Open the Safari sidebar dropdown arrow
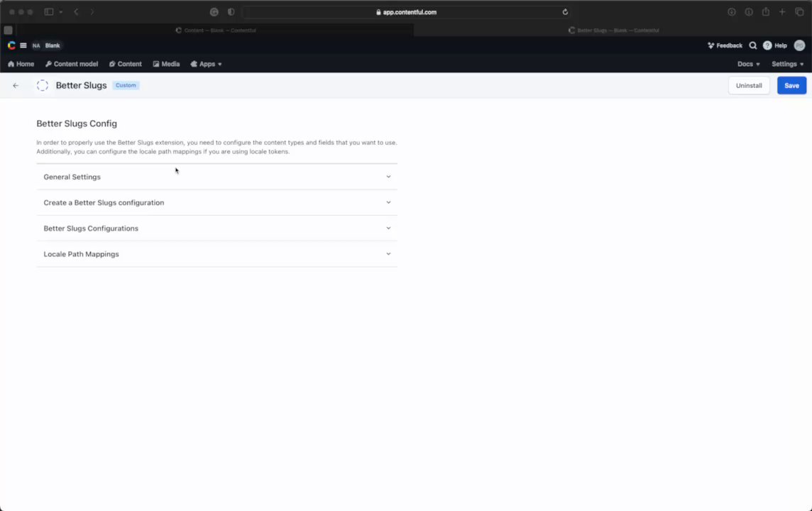This screenshot has width=812, height=511. click(x=60, y=12)
